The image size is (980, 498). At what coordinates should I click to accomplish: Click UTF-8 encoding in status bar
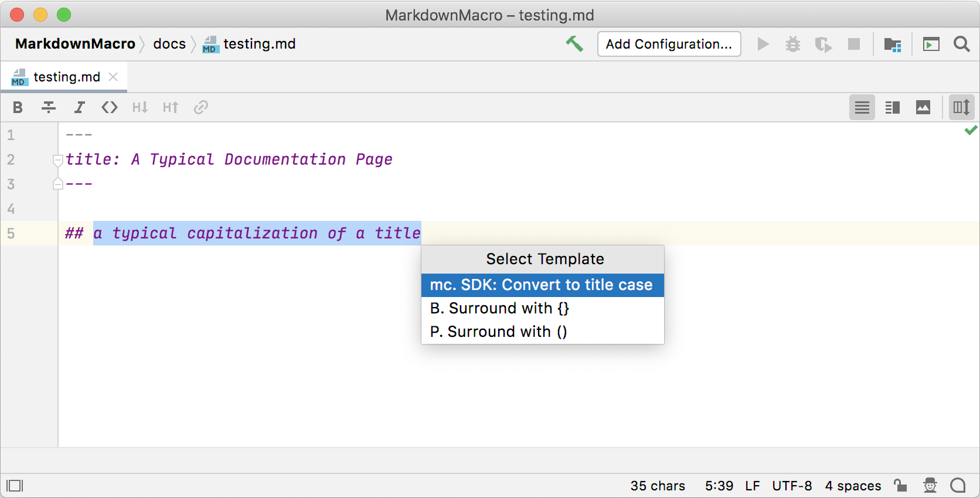pyautogui.click(x=792, y=486)
